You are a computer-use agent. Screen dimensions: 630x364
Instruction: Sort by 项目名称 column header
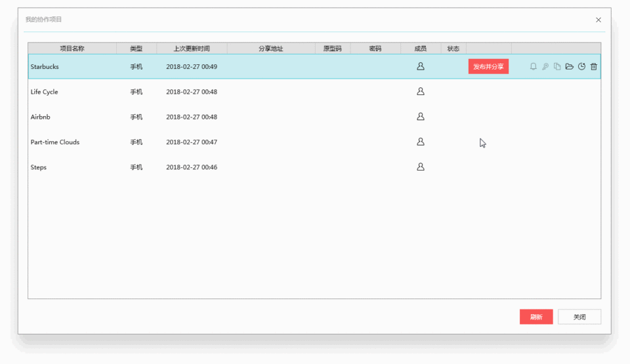point(72,49)
